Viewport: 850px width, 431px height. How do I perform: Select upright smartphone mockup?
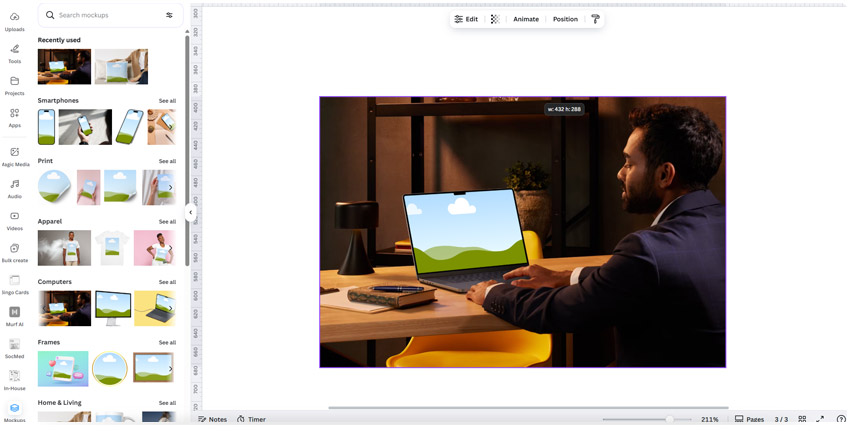point(47,127)
